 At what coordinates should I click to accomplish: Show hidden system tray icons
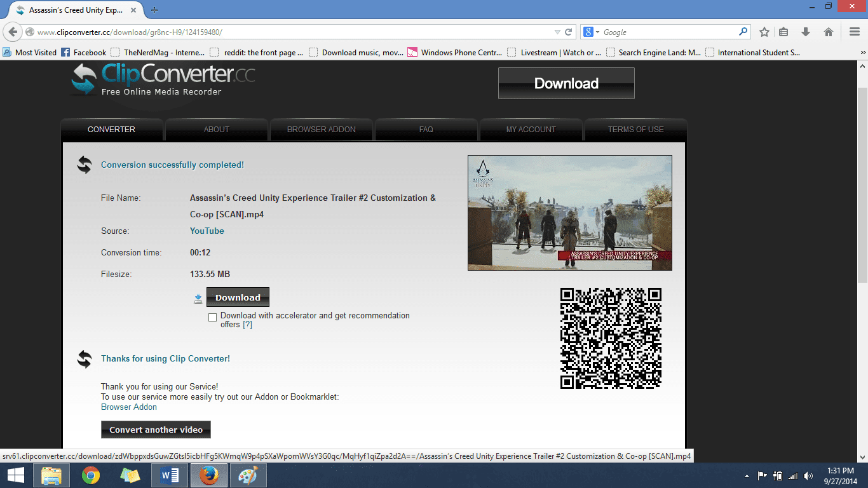[x=746, y=475]
